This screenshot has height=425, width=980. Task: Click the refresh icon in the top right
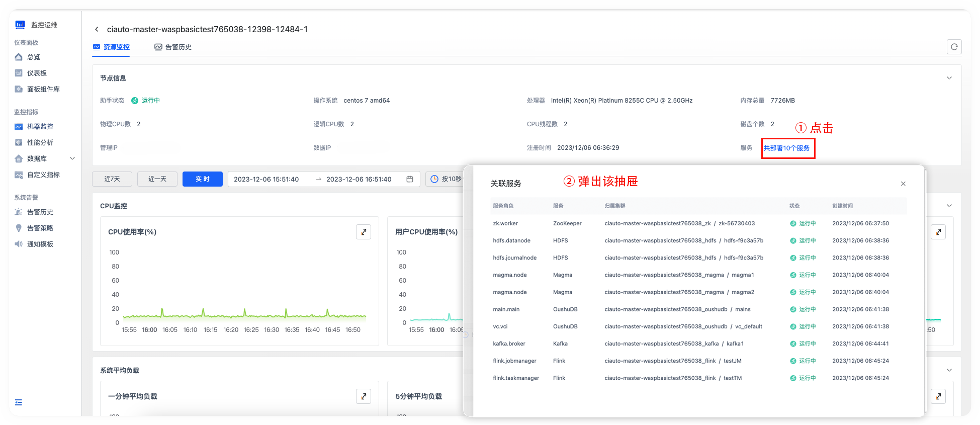(x=954, y=47)
